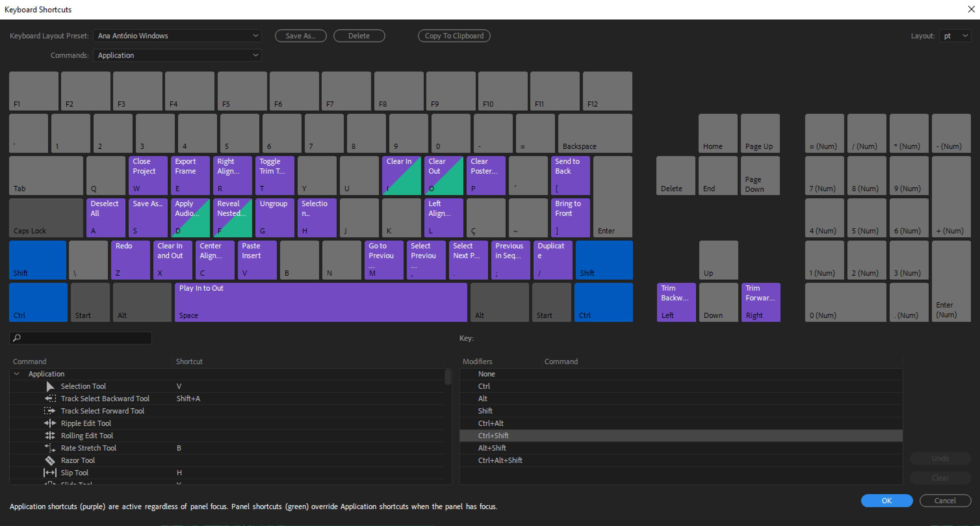Click into the shortcut search field
The image size is (980, 526).
click(81, 337)
